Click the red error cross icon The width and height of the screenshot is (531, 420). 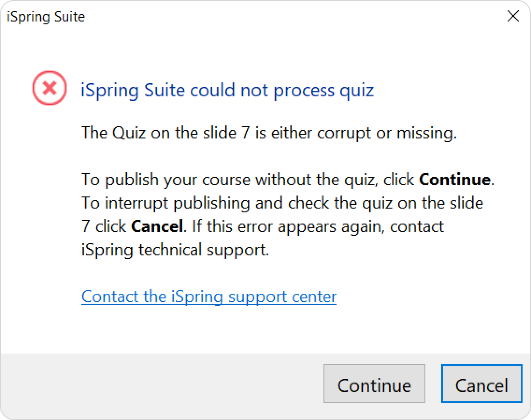[50, 88]
